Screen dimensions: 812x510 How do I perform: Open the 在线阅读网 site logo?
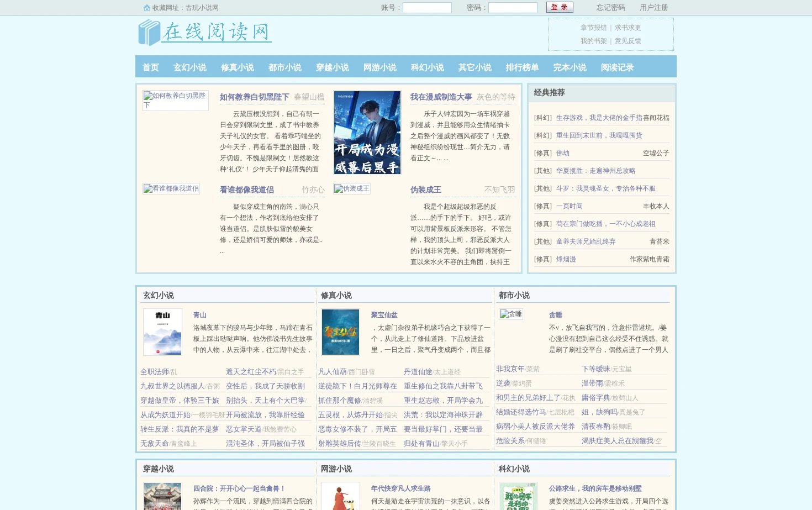click(x=204, y=32)
